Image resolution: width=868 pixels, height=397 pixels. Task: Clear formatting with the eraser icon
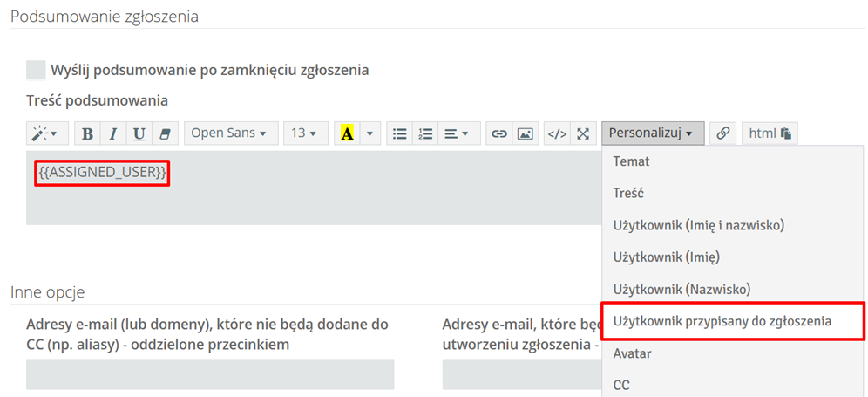(x=165, y=133)
